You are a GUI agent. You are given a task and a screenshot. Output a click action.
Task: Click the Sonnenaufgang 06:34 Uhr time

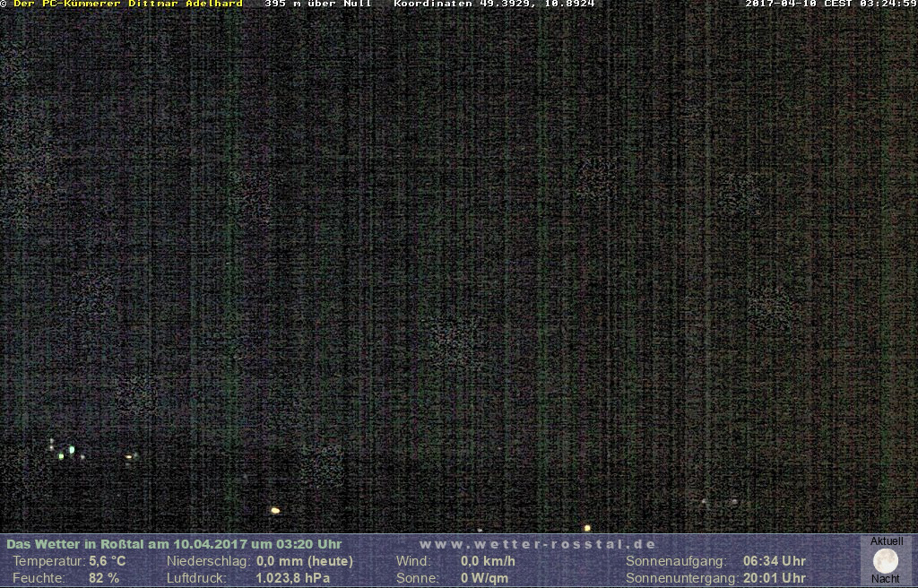click(x=774, y=561)
